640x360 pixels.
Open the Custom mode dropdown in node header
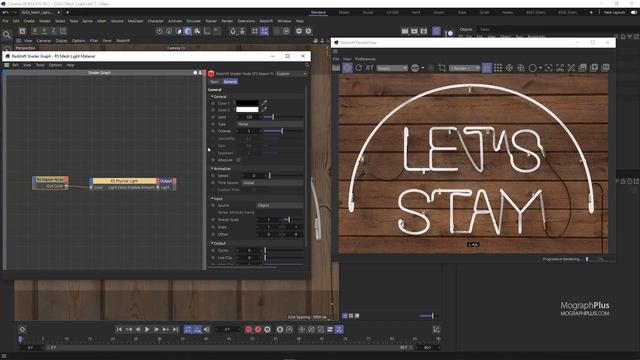click(291, 74)
